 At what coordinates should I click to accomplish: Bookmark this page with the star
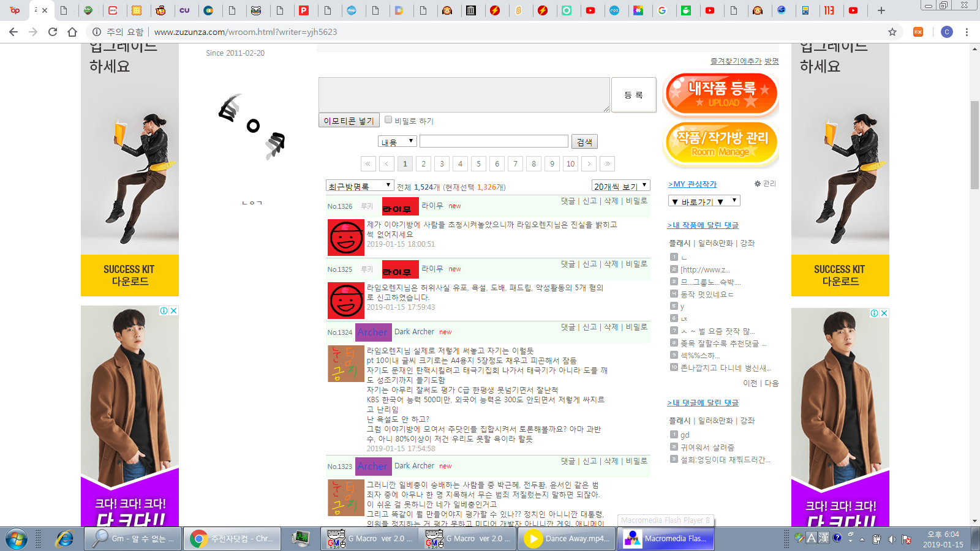(892, 32)
